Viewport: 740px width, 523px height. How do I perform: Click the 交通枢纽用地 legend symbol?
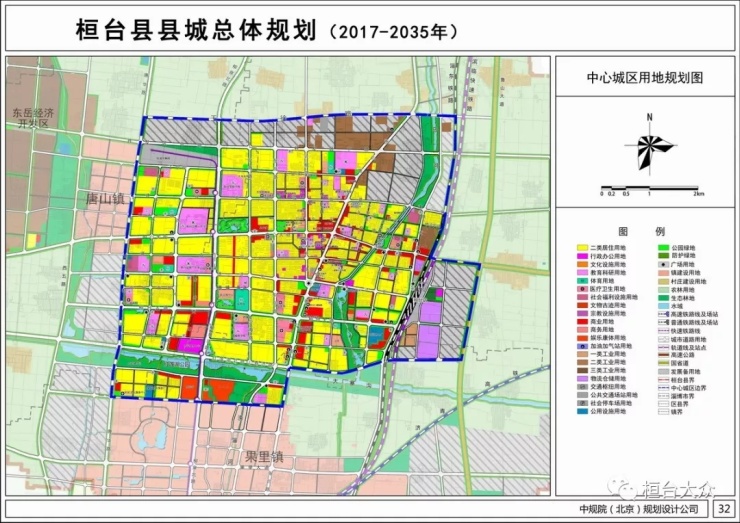(580, 389)
